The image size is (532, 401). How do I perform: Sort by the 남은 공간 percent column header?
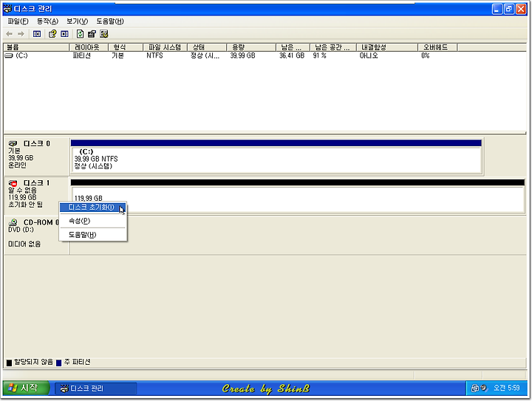pyautogui.click(x=332, y=47)
